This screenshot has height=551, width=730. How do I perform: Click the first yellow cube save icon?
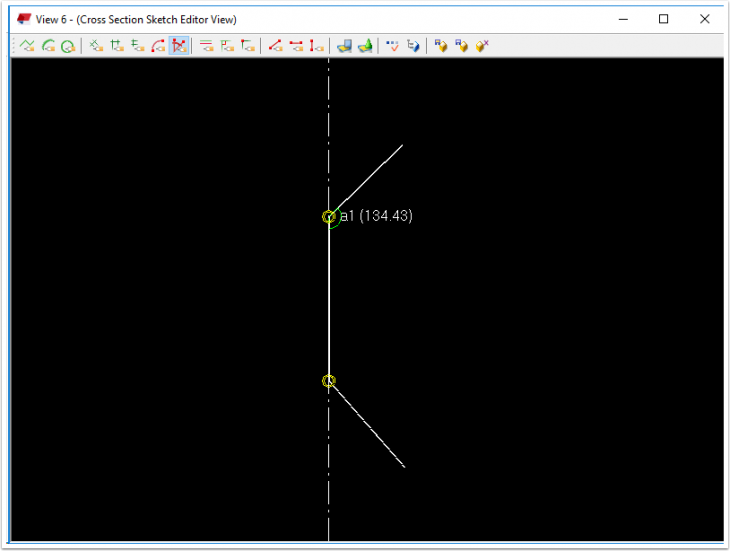[x=441, y=46]
